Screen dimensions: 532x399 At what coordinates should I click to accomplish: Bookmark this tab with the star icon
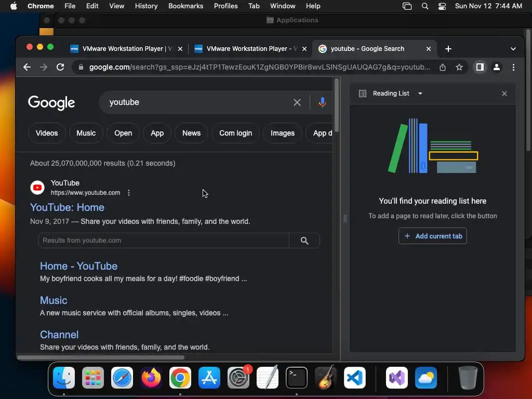coord(459,67)
